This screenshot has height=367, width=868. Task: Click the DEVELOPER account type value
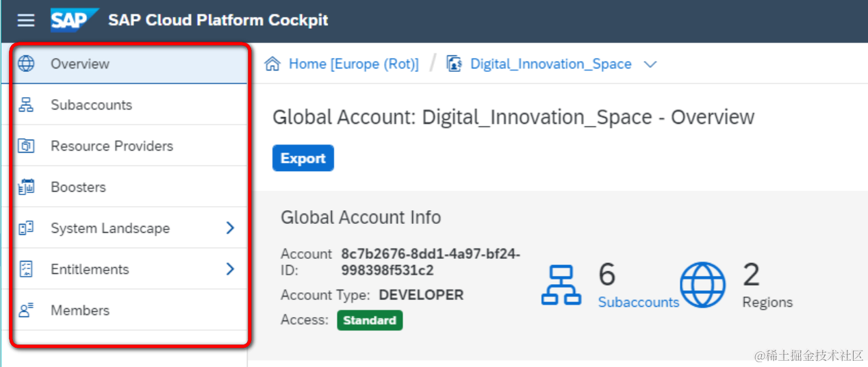421,295
